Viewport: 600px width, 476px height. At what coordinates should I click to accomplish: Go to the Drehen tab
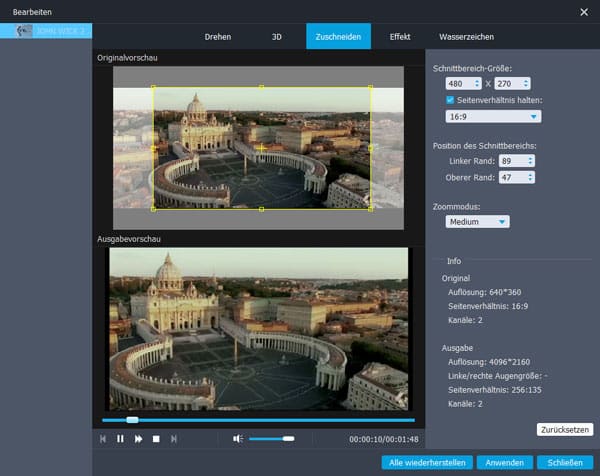pyautogui.click(x=217, y=37)
